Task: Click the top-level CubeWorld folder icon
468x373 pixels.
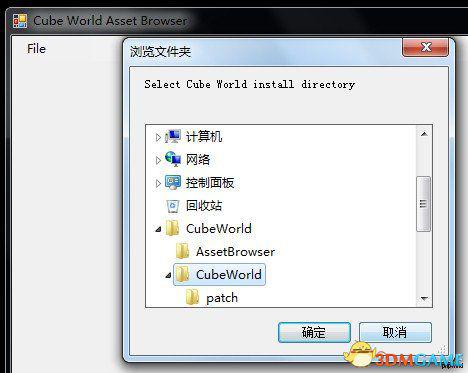Action: coord(173,228)
